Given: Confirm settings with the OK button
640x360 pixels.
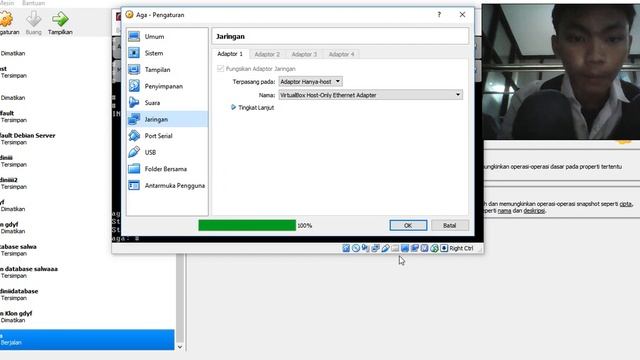Looking at the screenshot, I should point(408,225).
